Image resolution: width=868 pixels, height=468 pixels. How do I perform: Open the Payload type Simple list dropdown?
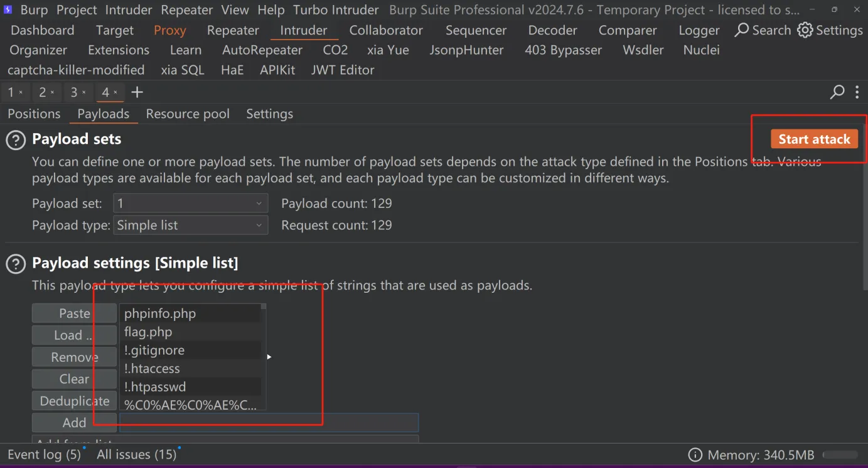pos(190,226)
